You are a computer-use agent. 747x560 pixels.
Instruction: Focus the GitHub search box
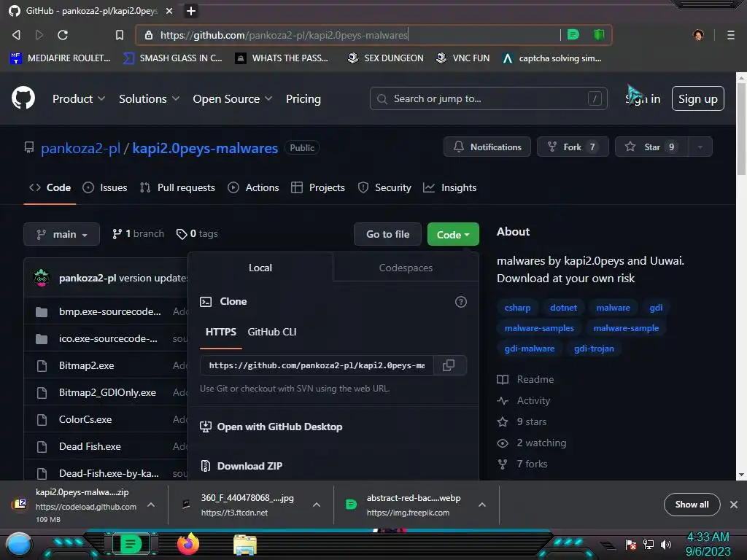[488, 98]
